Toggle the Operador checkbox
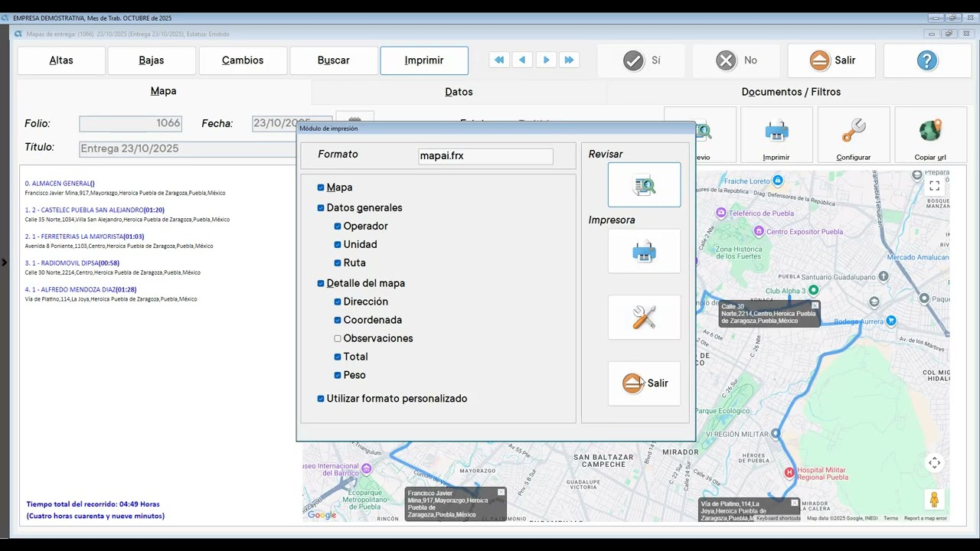The height and width of the screenshot is (551, 980). click(x=338, y=226)
